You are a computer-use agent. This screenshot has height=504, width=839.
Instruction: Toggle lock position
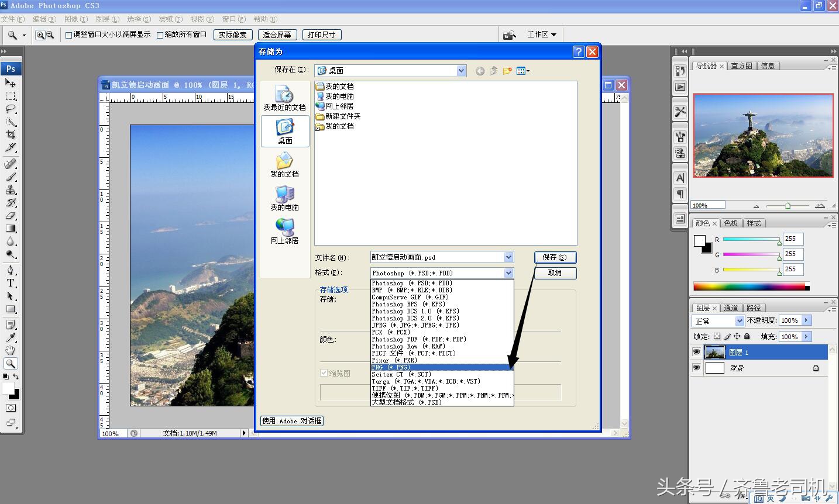[x=737, y=336]
